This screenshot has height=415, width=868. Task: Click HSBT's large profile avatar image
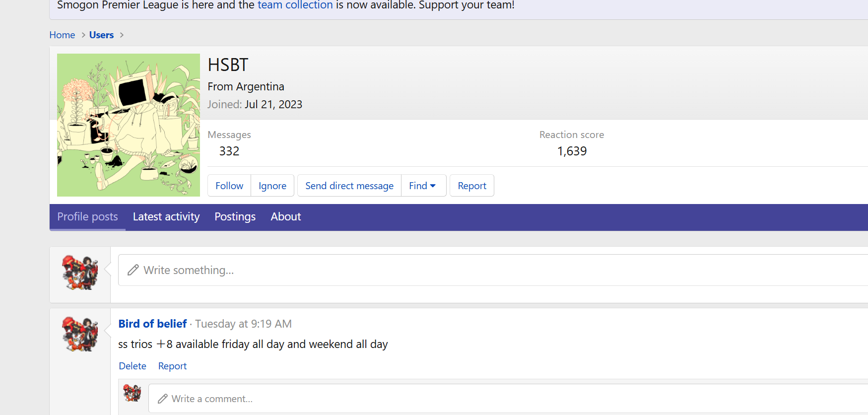click(128, 125)
